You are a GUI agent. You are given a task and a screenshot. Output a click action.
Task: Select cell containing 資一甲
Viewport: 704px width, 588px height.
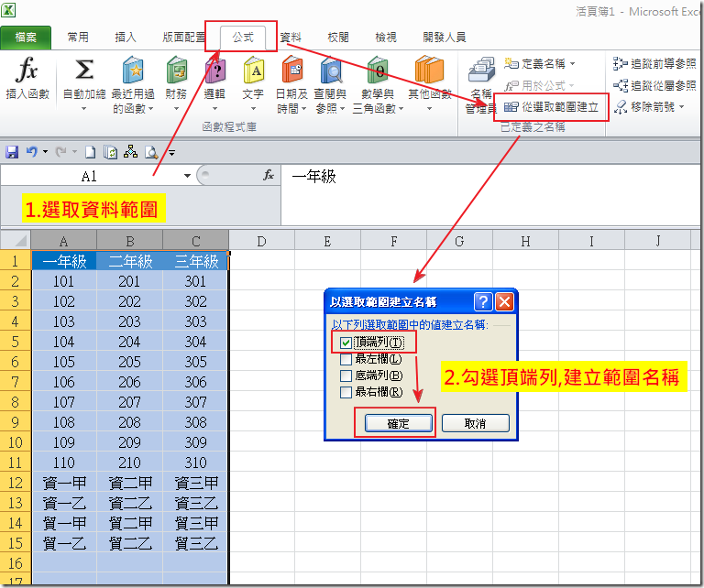(64, 483)
